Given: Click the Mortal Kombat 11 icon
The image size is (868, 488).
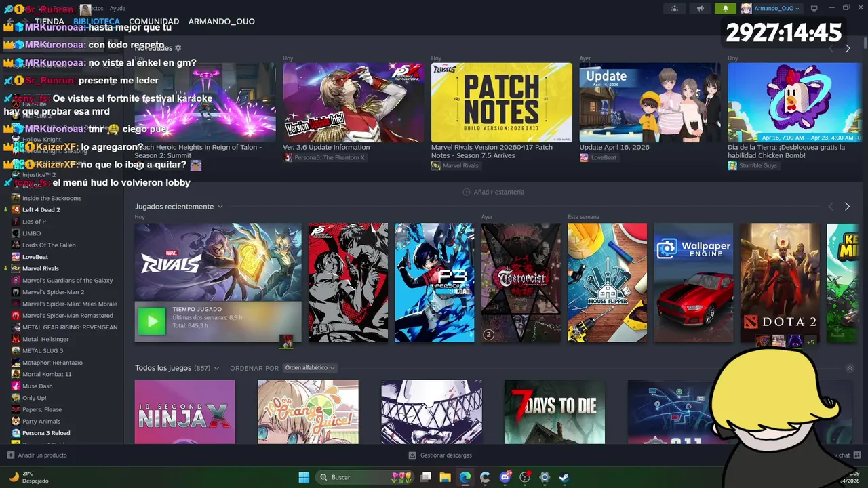Looking at the screenshot, I should click(16, 374).
